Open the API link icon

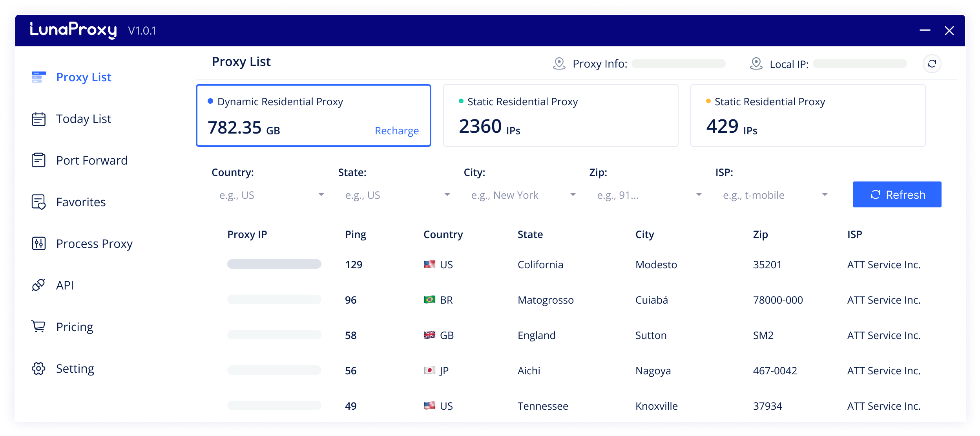click(39, 285)
